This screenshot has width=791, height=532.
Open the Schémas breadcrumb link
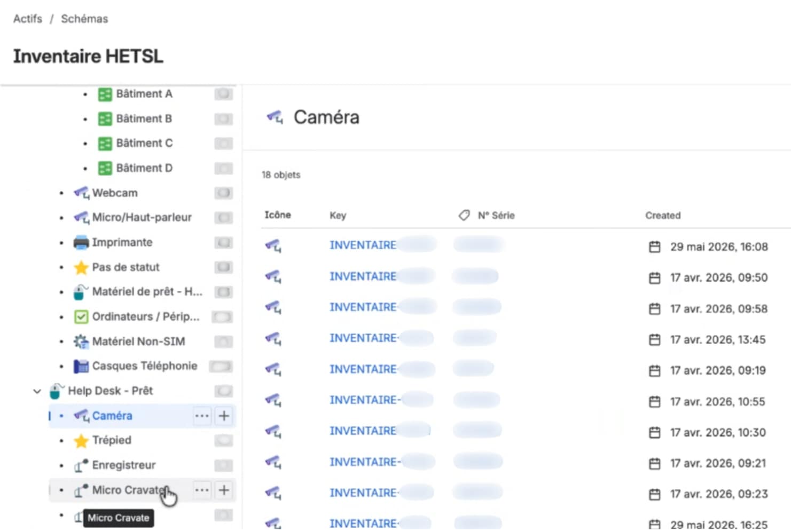(x=84, y=19)
